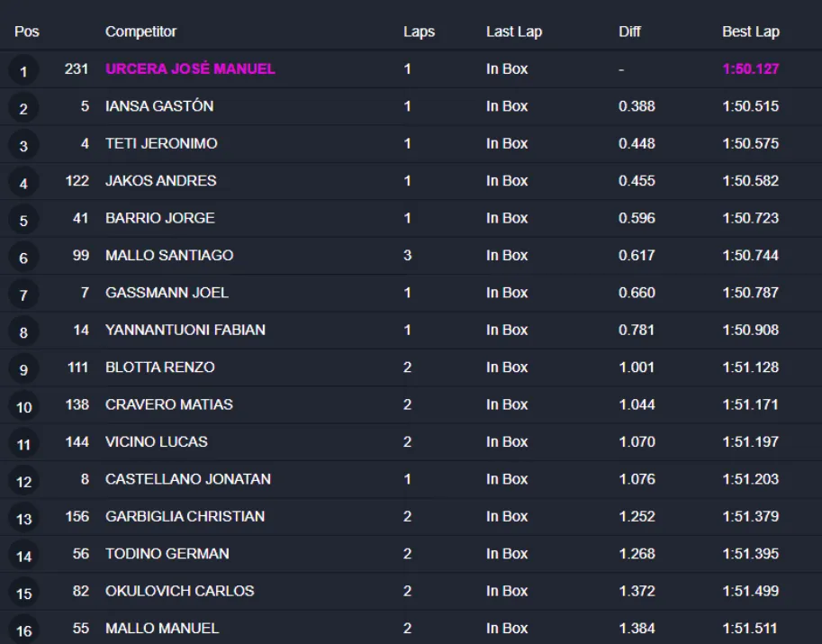The height and width of the screenshot is (644, 822).
Task: Open leader URCERA JOSÉ MANUEL's entry
Action: (x=190, y=68)
